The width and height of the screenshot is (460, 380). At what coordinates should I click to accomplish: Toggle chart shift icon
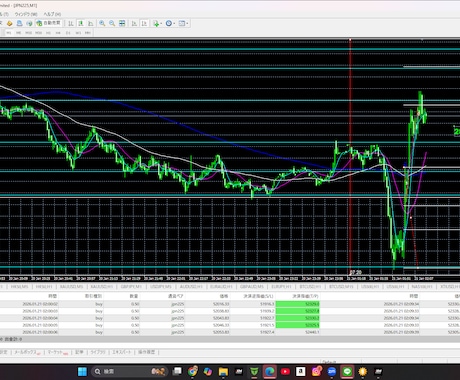(144, 23)
